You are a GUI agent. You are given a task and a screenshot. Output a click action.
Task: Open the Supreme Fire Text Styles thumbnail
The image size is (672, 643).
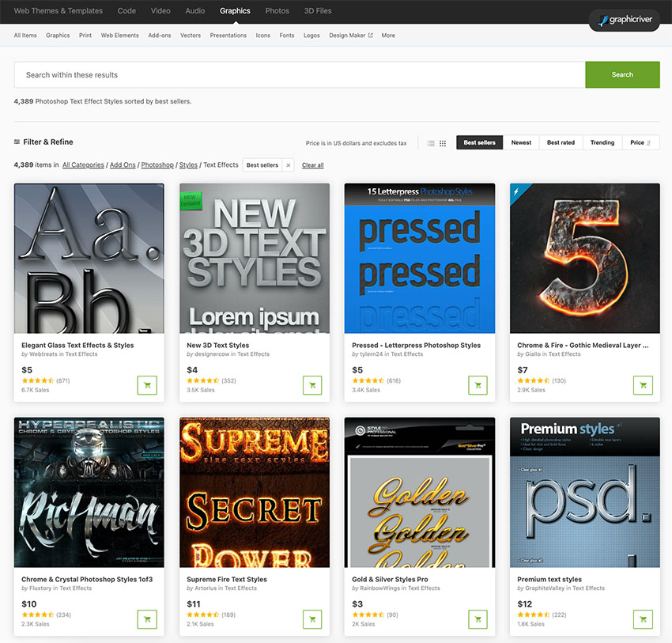pyautogui.click(x=254, y=491)
